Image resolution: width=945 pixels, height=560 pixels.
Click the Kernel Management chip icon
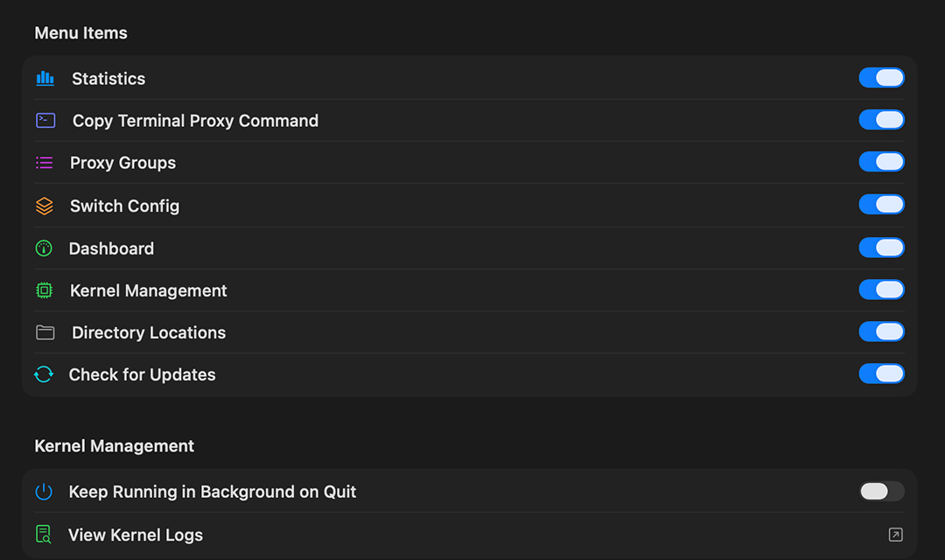click(45, 290)
